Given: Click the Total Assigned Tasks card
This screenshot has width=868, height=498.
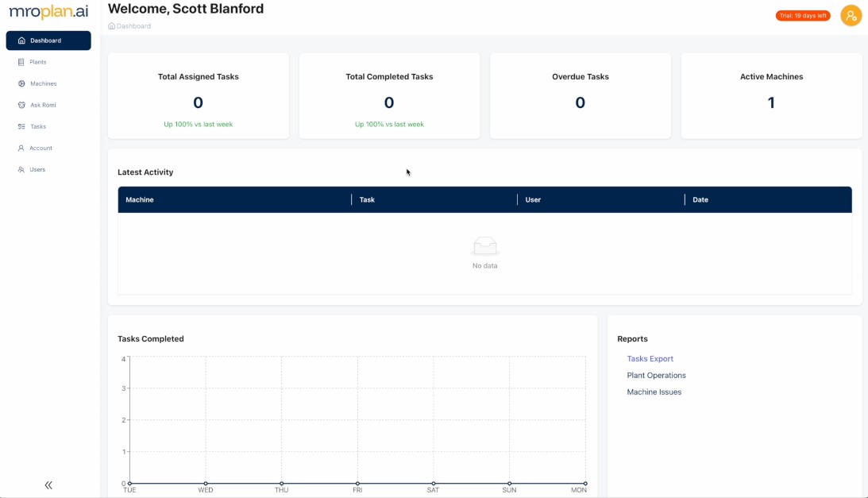Looking at the screenshot, I should (x=199, y=96).
